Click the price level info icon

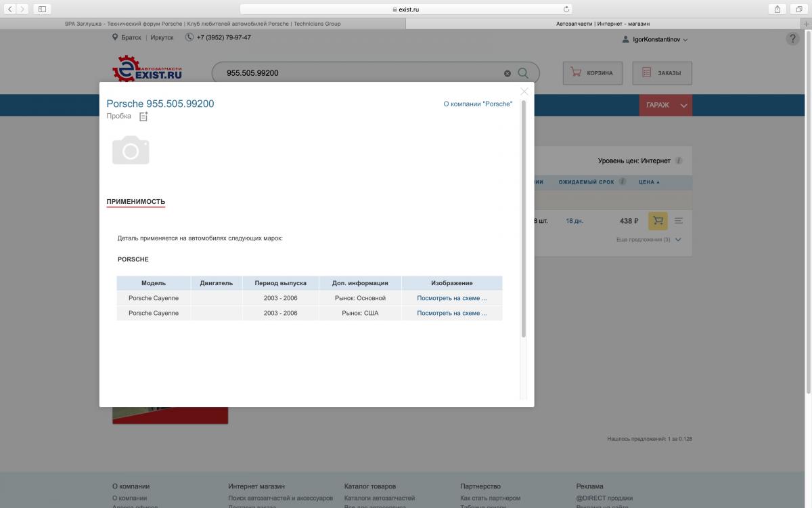[x=679, y=161]
